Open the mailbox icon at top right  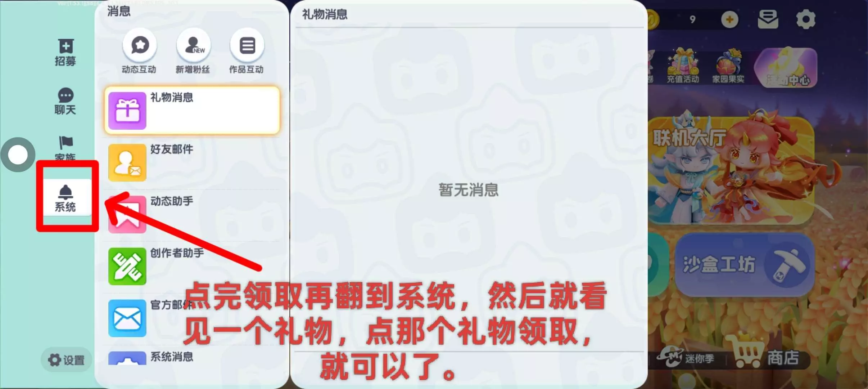[768, 19]
